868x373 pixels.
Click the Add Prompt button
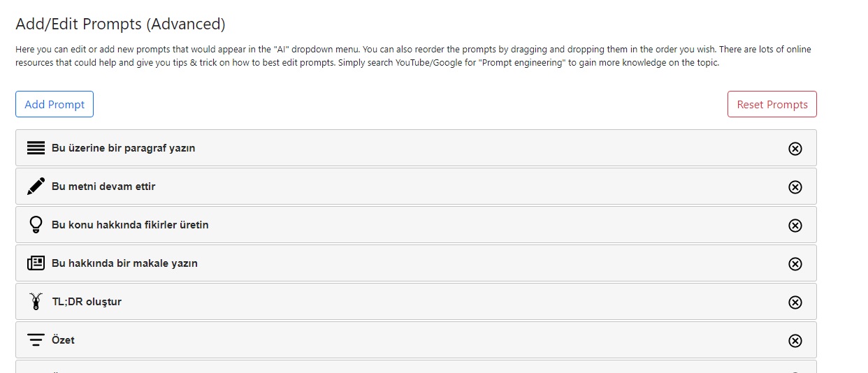pyautogui.click(x=55, y=104)
